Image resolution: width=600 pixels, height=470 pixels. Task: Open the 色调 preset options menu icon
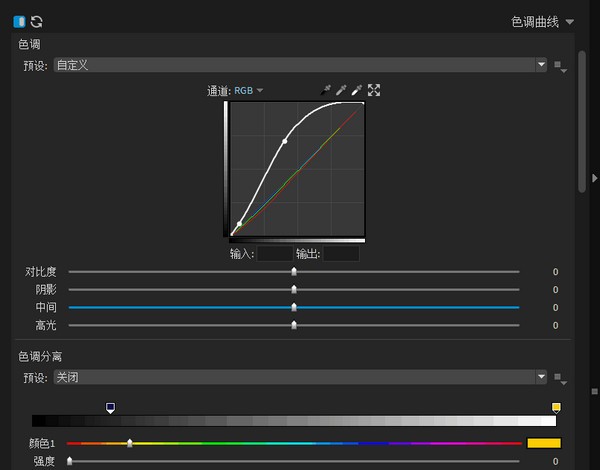coord(560,67)
